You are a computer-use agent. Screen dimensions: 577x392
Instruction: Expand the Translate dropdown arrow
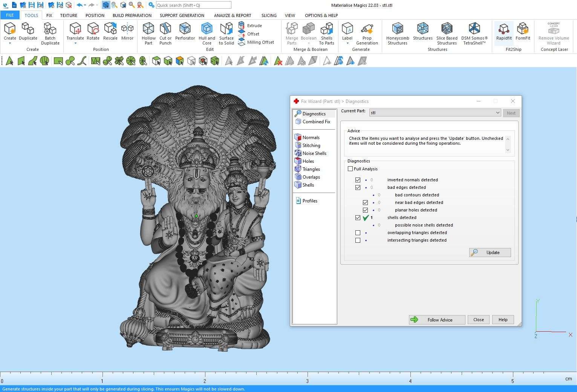pyautogui.click(x=75, y=43)
